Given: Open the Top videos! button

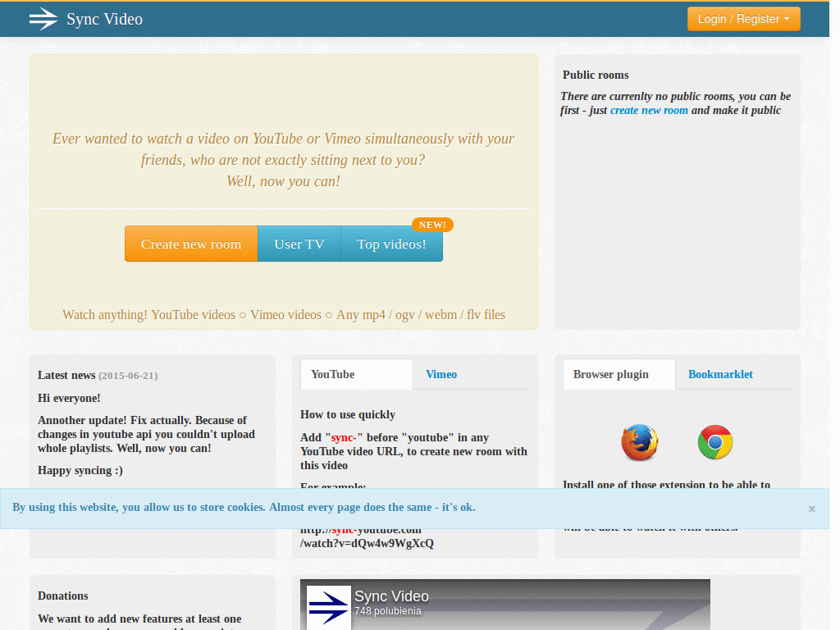Looking at the screenshot, I should tap(391, 244).
